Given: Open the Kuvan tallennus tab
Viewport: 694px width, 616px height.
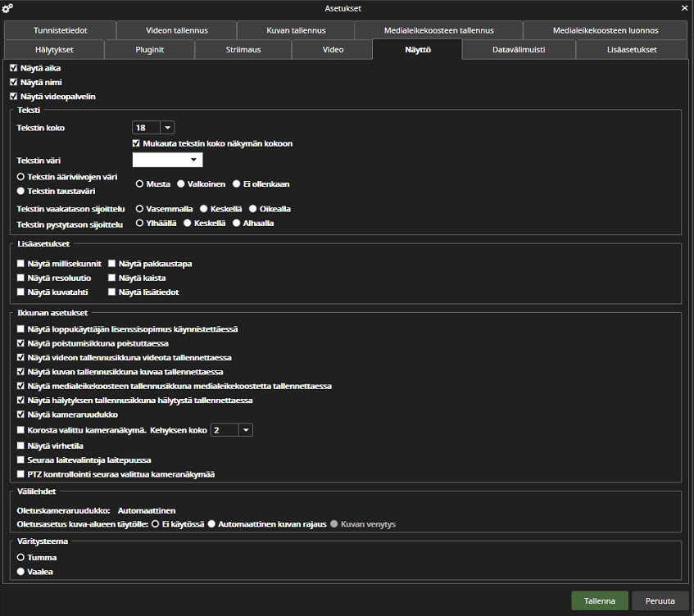Looking at the screenshot, I should point(296,30).
